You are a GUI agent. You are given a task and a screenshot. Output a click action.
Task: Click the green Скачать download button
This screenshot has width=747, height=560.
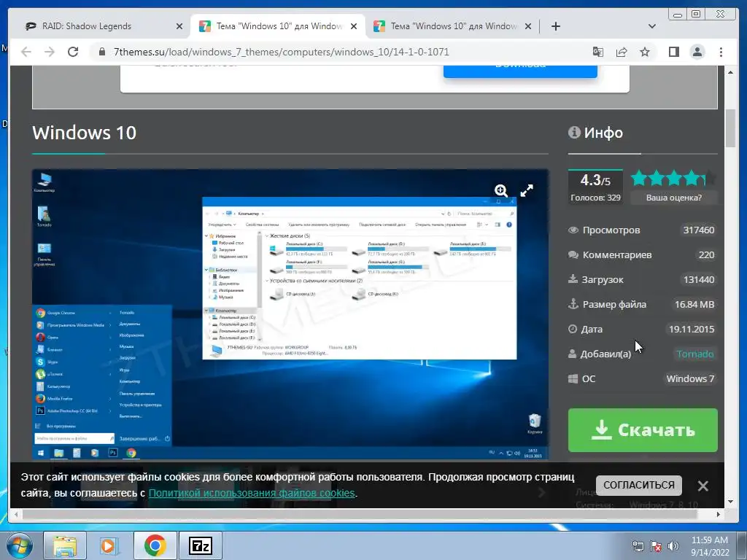point(643,430)
